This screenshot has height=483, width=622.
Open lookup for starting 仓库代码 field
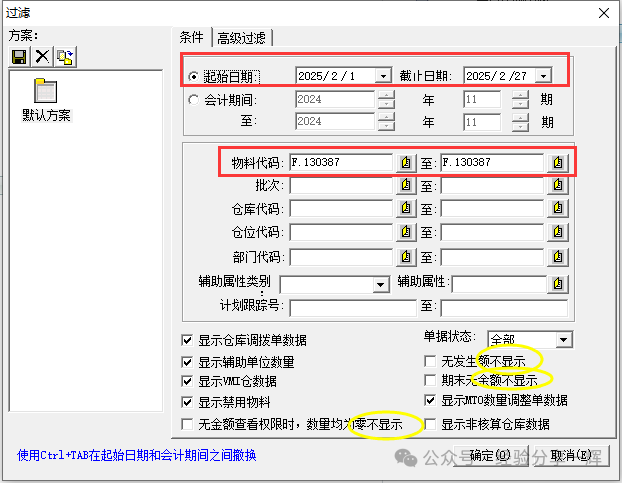406,209
